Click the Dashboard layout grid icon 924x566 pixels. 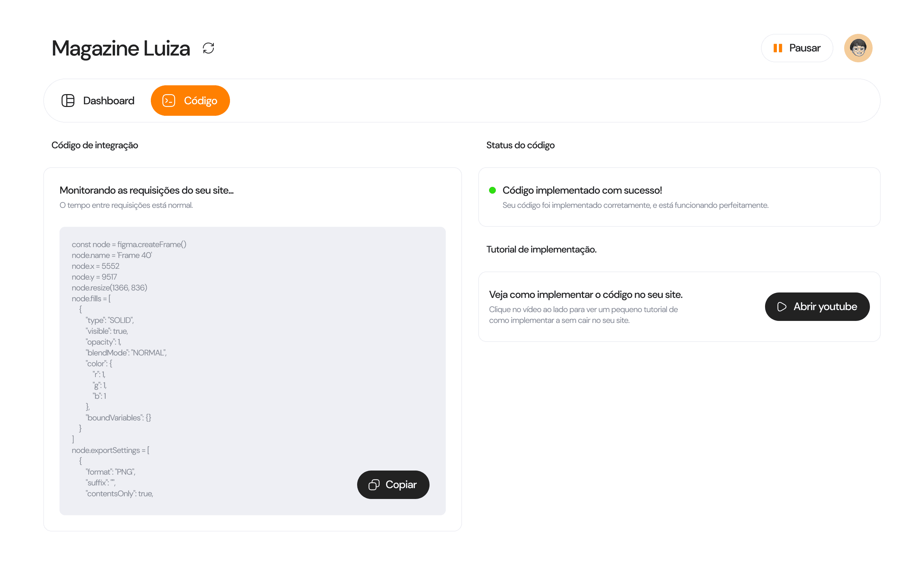tap(68, 101)
